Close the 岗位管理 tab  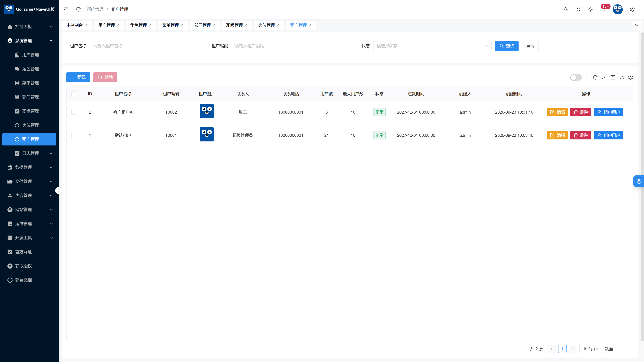278,25
